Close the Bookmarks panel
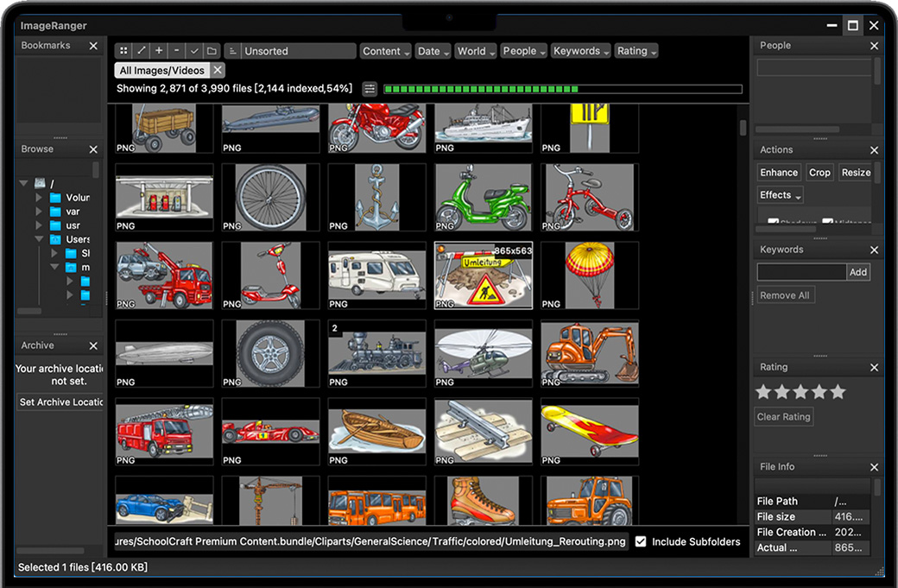This screenshot has height=588, width=898. [x=93, y=46]
